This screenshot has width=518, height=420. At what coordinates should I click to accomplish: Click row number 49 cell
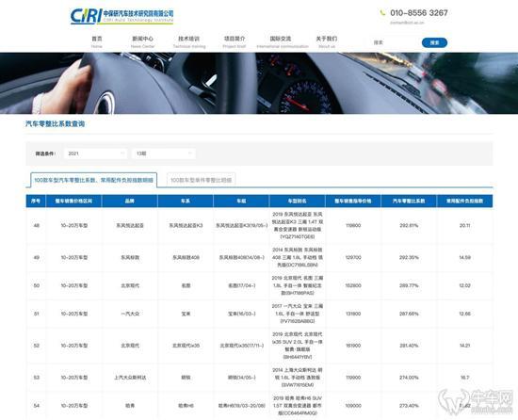coord(37,257)
